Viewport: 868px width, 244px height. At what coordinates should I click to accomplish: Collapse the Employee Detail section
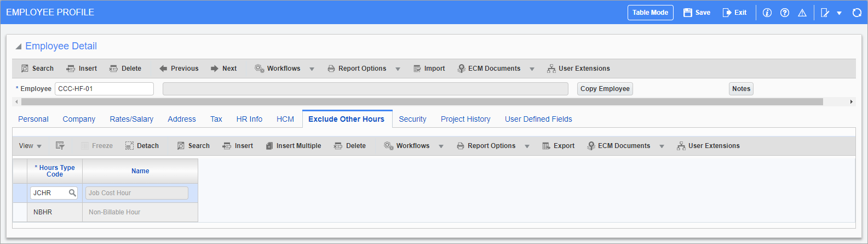coord(19,47)
